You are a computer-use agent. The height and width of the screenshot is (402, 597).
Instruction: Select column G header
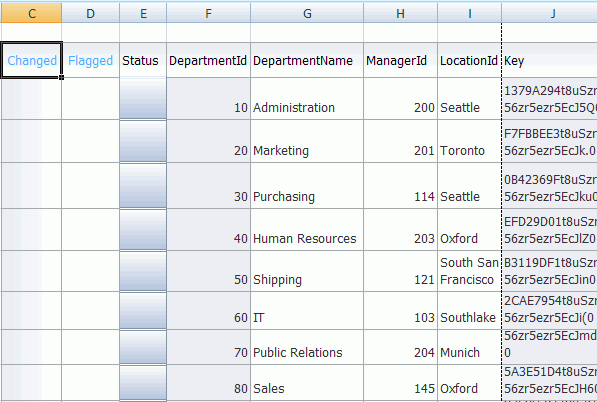(x=307, y=13)
